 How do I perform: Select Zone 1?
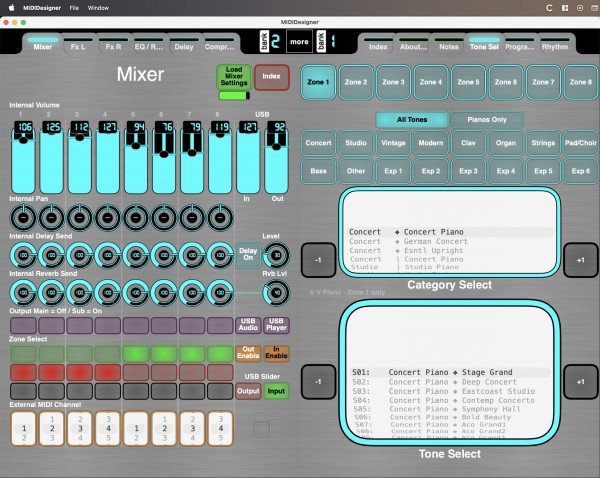(x=318, y=82)
